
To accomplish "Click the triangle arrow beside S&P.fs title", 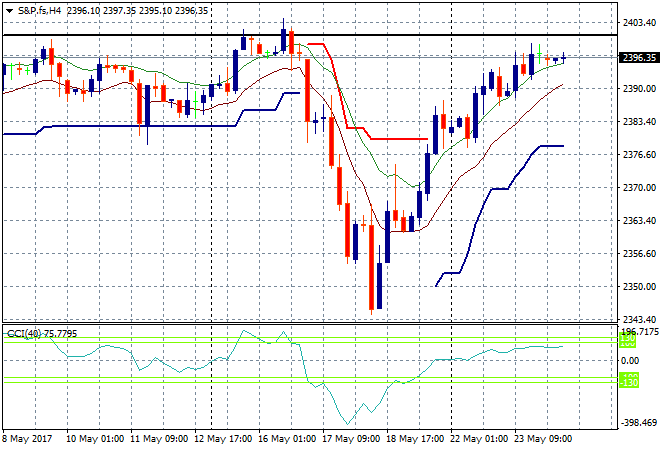I will pos(9,11).
